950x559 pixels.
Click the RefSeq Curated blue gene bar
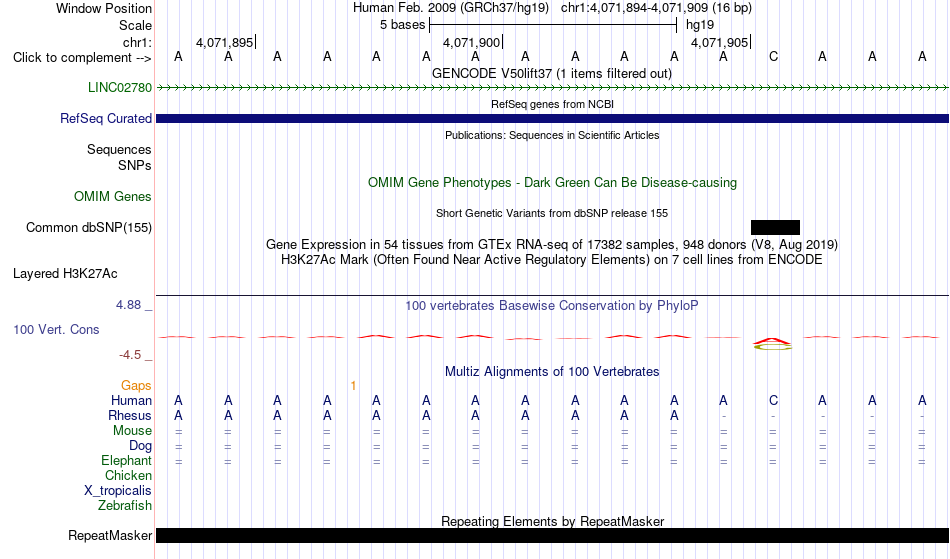[552, 118]
